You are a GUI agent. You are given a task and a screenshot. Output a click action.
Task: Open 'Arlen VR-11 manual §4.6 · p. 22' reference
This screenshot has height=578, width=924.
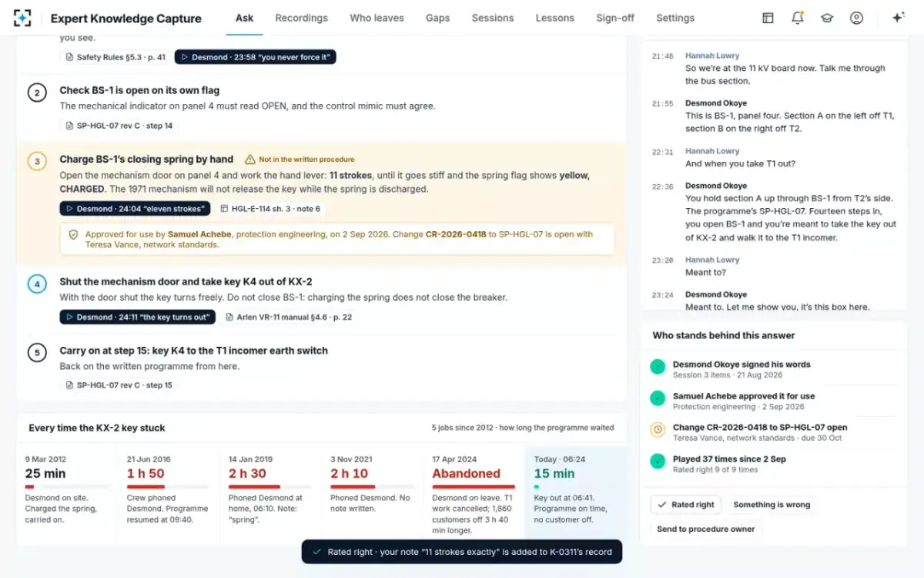(290, 317)
